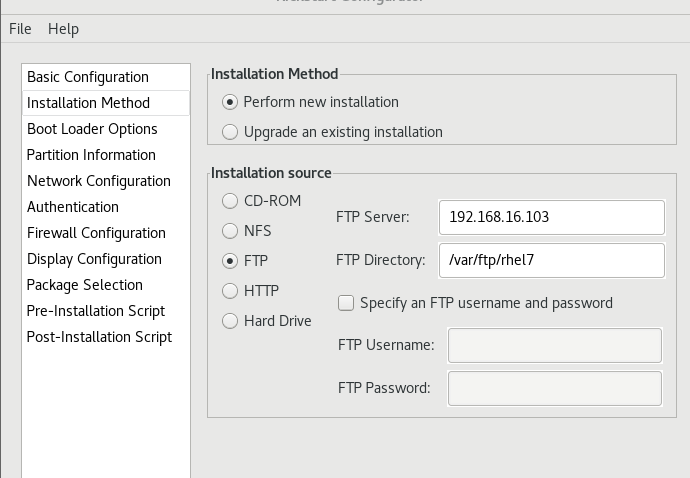Image resolution: width=690 pixels, height=478 pixels.
Task: Choose Upgrade an existing installation
Action: (x=231, y=132)
